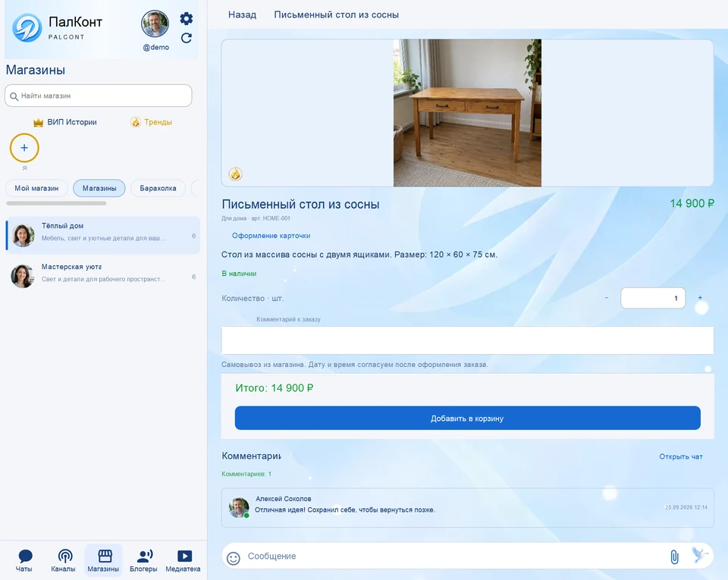Screen dimensions: 728x580
Task: Send message with the dove icon
Action: [x=700, y=555]
